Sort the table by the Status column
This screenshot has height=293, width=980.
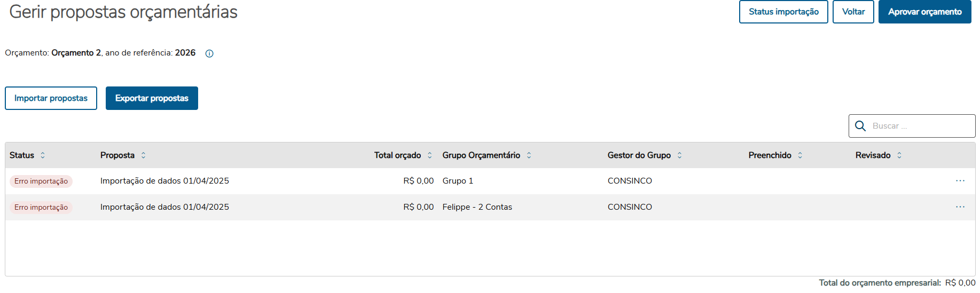point(43,155)
